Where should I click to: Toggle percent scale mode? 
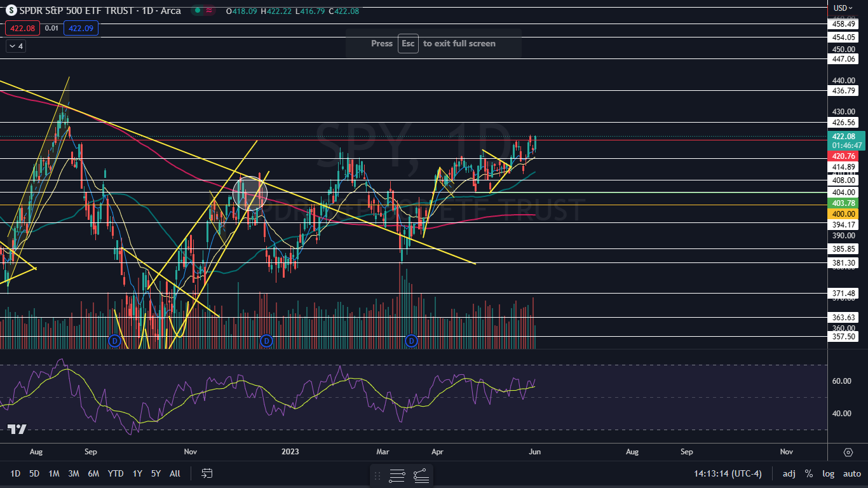point(809,473)
